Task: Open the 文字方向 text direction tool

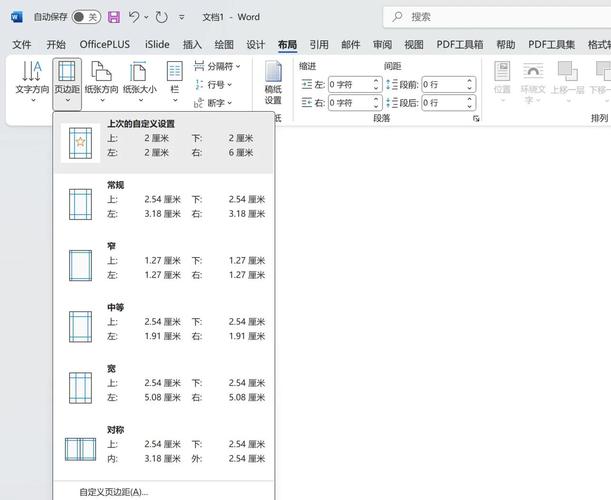Action: (x=31, y=82)
